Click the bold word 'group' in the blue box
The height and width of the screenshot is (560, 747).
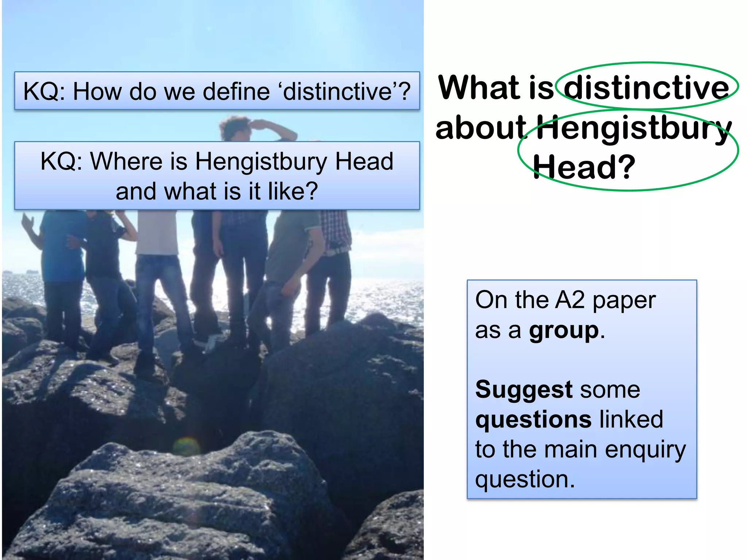(564, 331)
